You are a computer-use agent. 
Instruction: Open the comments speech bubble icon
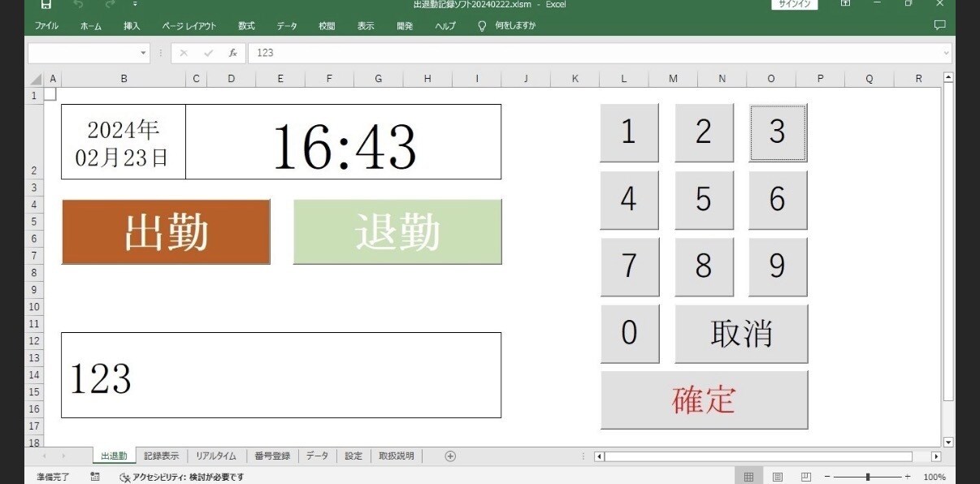940,25
